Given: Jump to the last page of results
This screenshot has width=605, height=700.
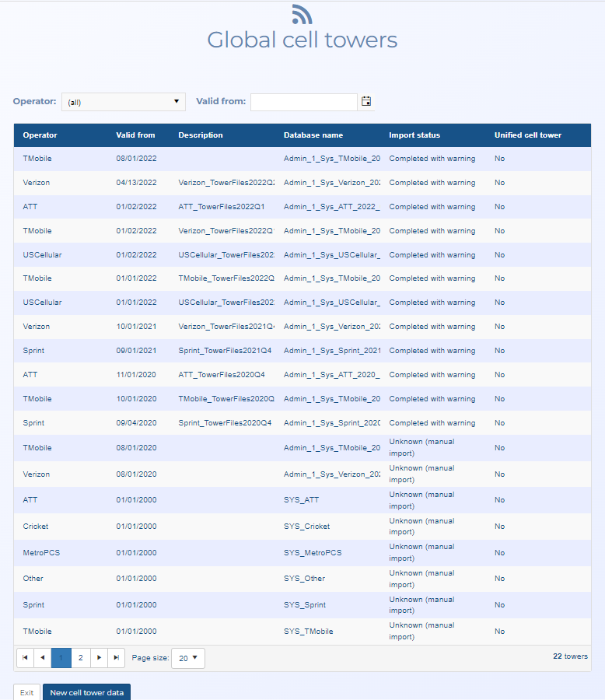Looking at the screenshot, I should click(x=116, y=658).
